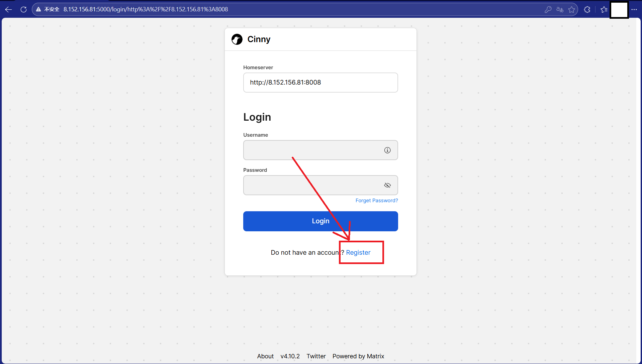Open the About footer link
The image size is (642, 364).
tap(265, 356)
